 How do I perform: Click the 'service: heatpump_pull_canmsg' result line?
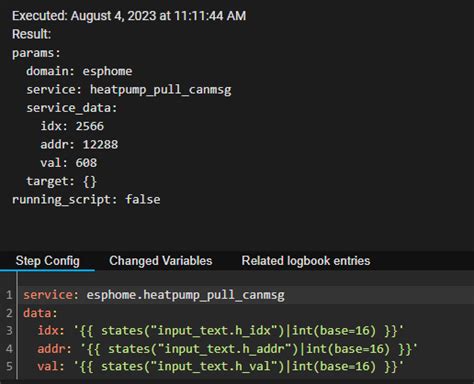pos(129,90)
